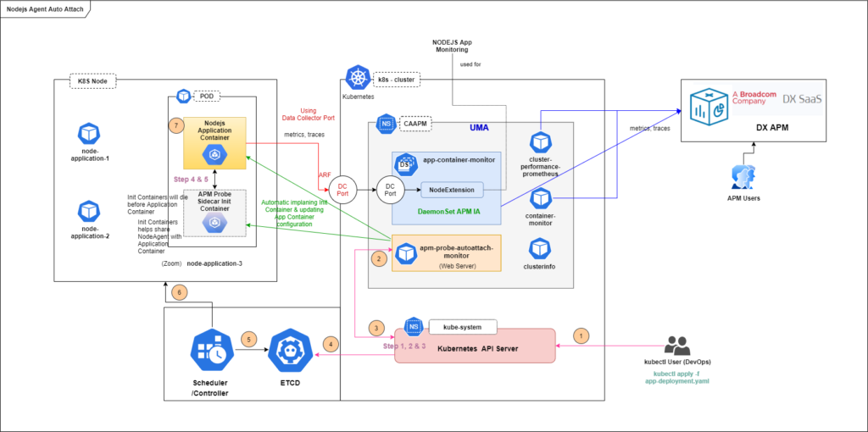
Task: Select the Nodejs Application Container box
Action: [214, 142]
